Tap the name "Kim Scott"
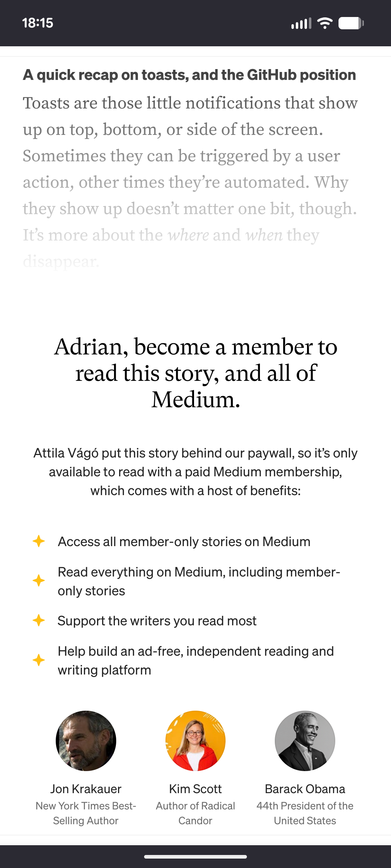The height and width of the screenshot is (868, 391). coord(195,789)
